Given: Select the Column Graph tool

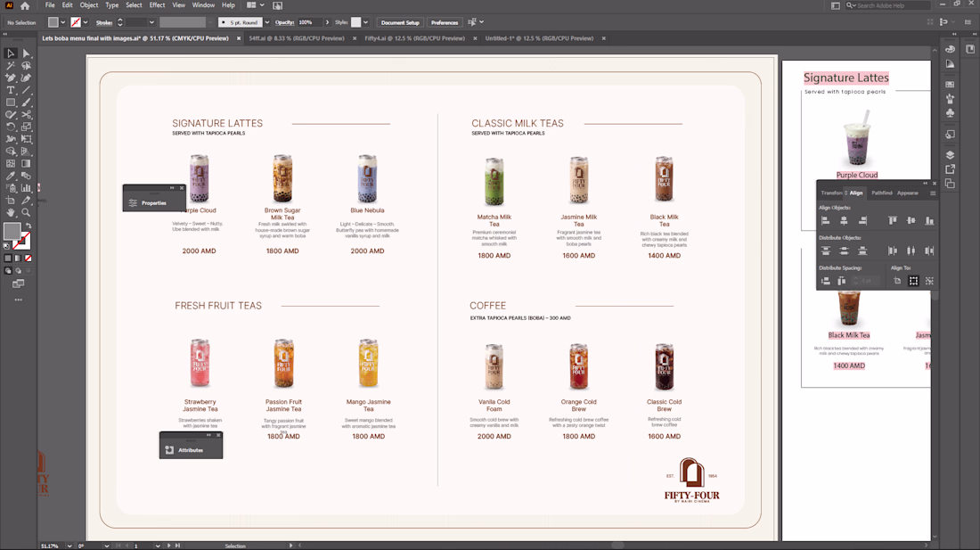Looking at the screenshot, I should [x=26, y=187].
